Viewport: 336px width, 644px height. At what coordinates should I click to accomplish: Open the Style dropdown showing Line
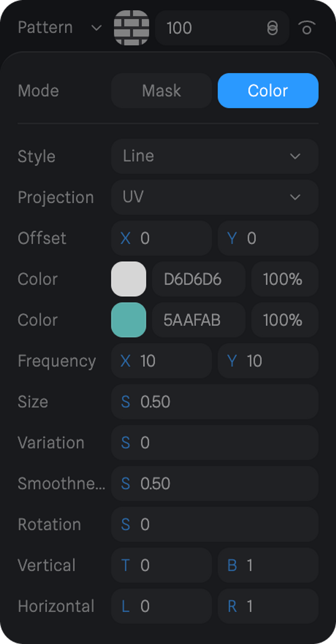tap(214, 156)
